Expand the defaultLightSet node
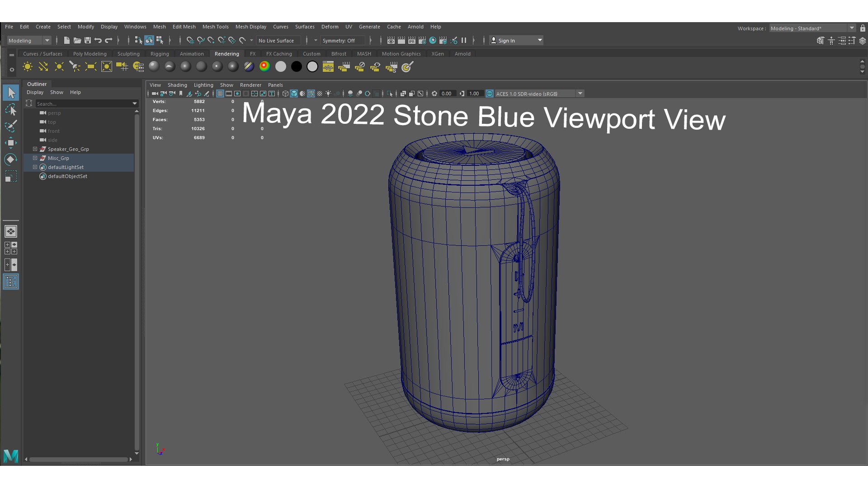Viewport: 868px width, 488px height. 35,167
